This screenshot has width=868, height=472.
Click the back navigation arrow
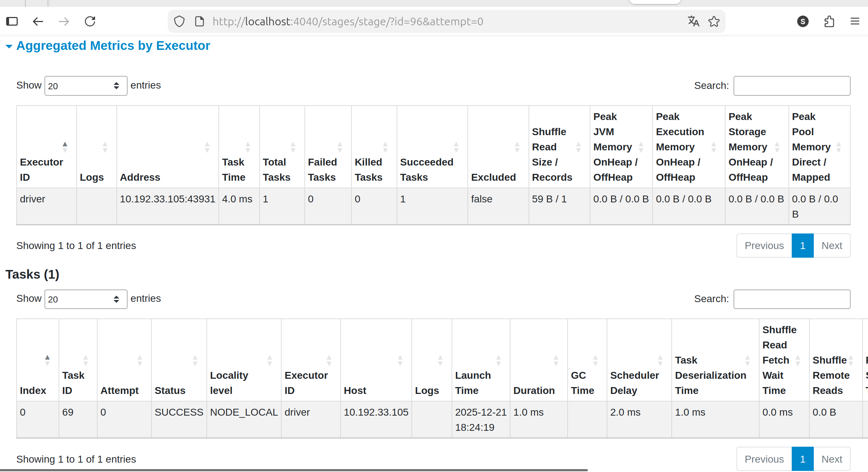click(38, 21)
